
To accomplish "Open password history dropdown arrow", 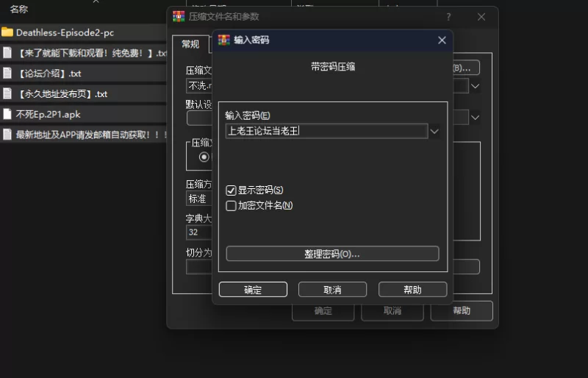I will tap(434, 132).
